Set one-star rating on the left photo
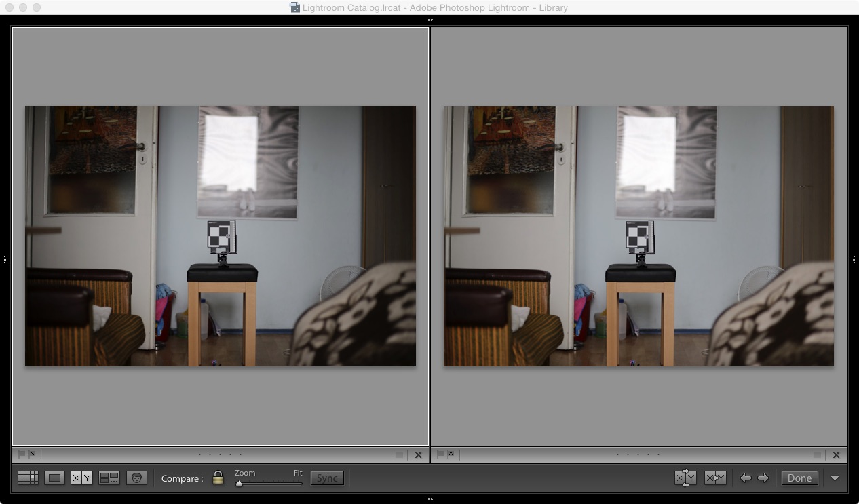This screenshot has width=859, height=504. tap(199, 454)
